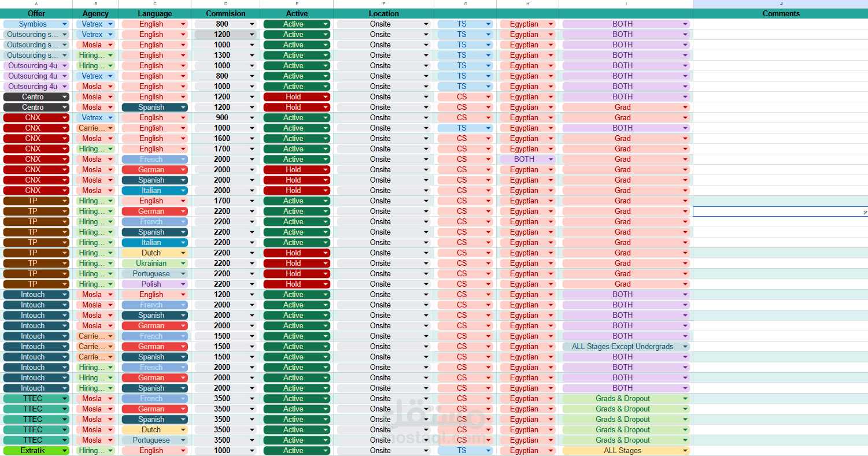Open TS dropdown in Extratik row
The image size is (868, 456).
[465, 451]
